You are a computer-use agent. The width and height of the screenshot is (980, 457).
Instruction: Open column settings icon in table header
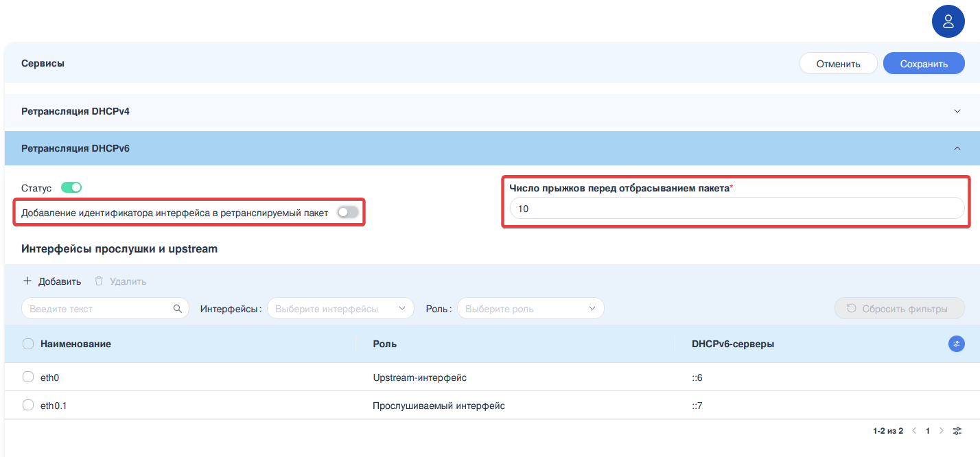956,344
